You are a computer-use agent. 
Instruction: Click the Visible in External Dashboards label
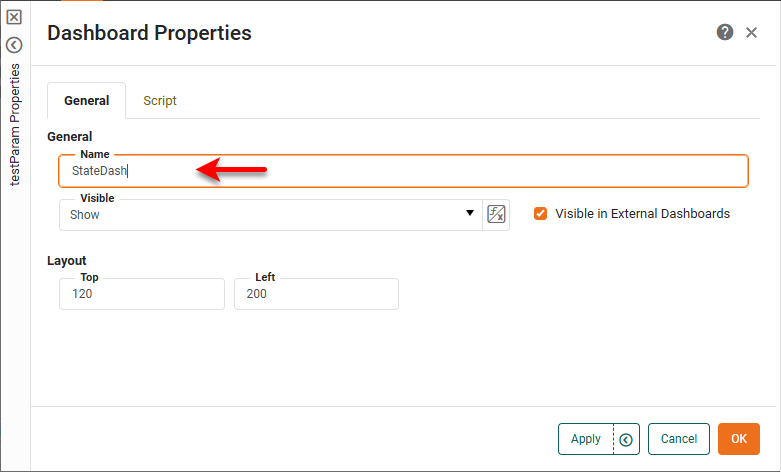(x=642, y=214)
